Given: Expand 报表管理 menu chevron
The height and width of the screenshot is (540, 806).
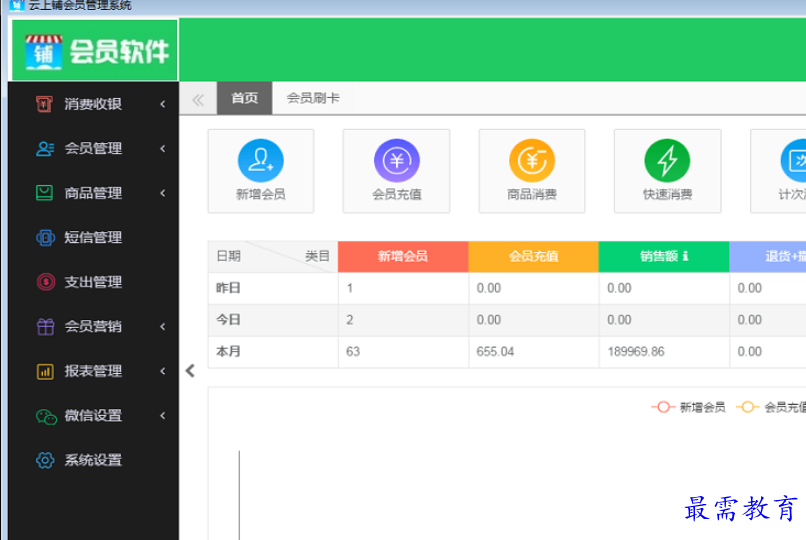Looking at the screenshot, I should click(163, 371).
